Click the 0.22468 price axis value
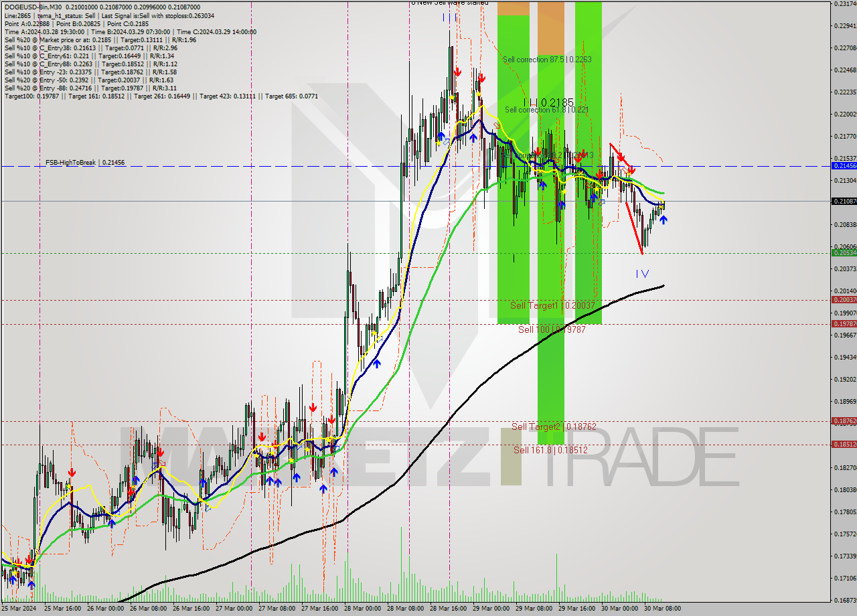 845,70
